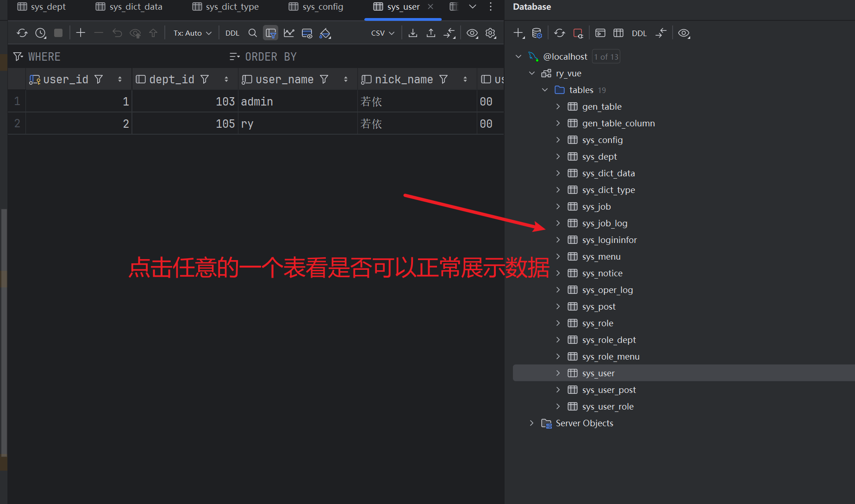Open grid settings gear icon
Image resolution: width=855 pixels, height=504 pixels.
(491, 33)
